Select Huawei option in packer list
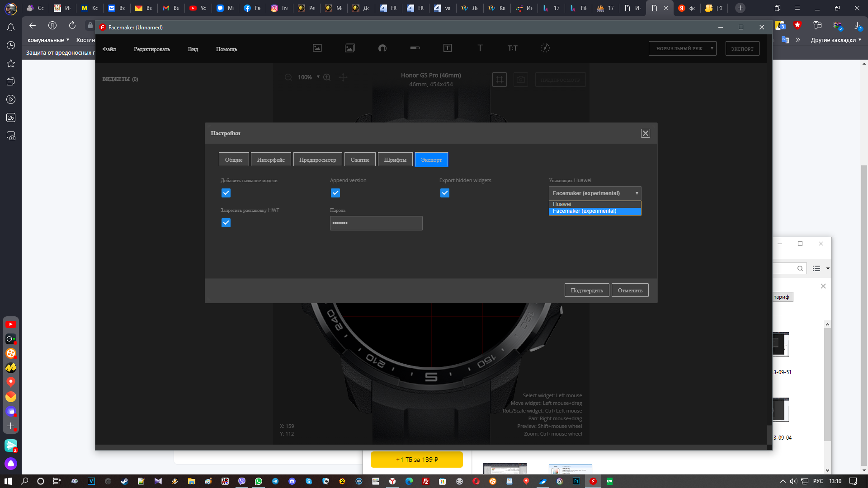This screenshot has width=868, height=488. tap(595, 204)
